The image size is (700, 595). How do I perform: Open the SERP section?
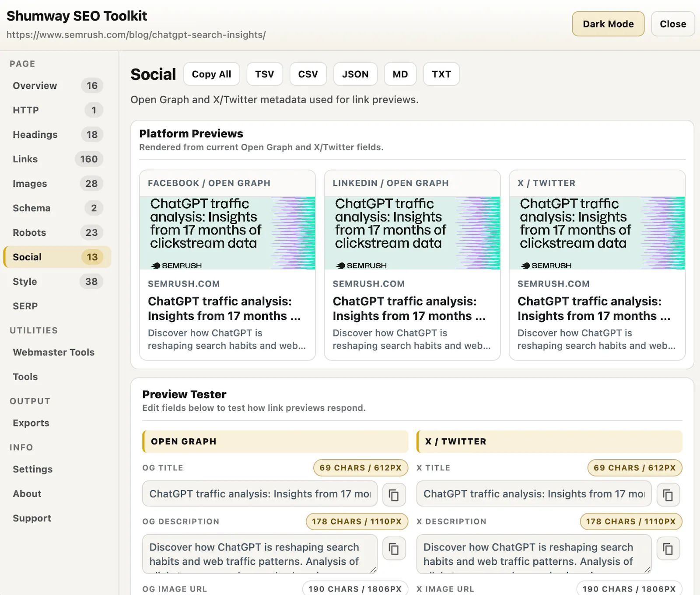[57, 306]
